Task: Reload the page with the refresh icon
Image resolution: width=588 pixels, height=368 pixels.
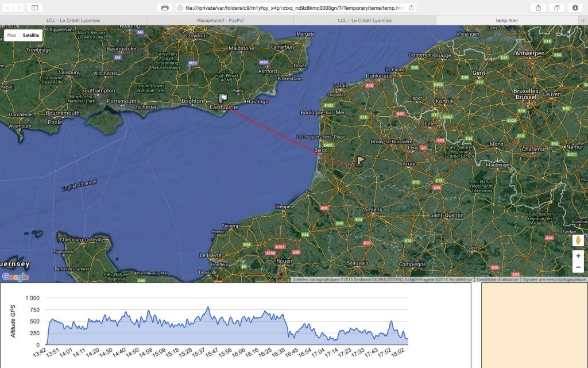Action: (411, 8)
